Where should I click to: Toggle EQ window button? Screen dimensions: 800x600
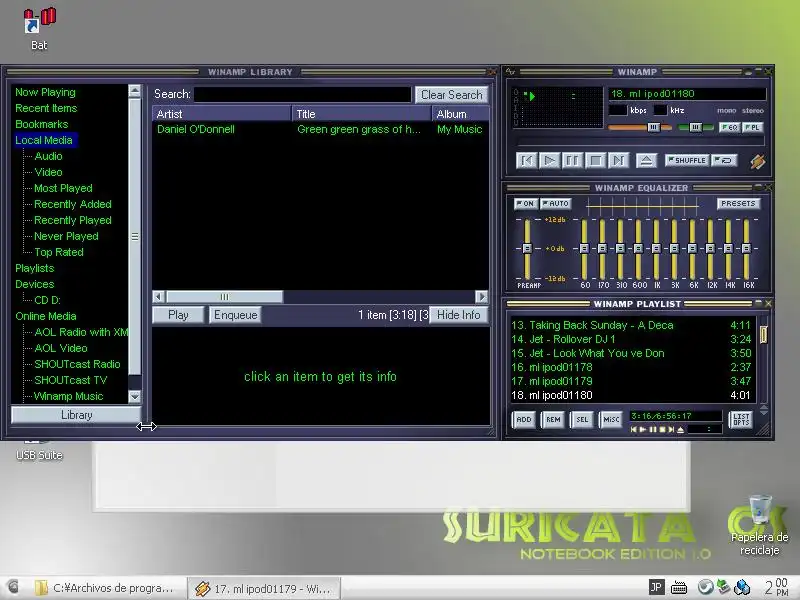(729, 127)
